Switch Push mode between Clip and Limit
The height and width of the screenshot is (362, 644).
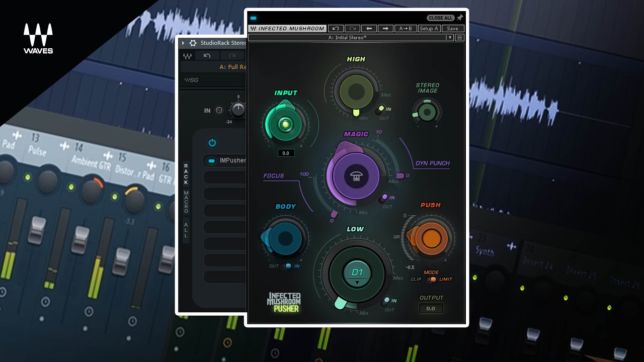[x=431, y=279]
